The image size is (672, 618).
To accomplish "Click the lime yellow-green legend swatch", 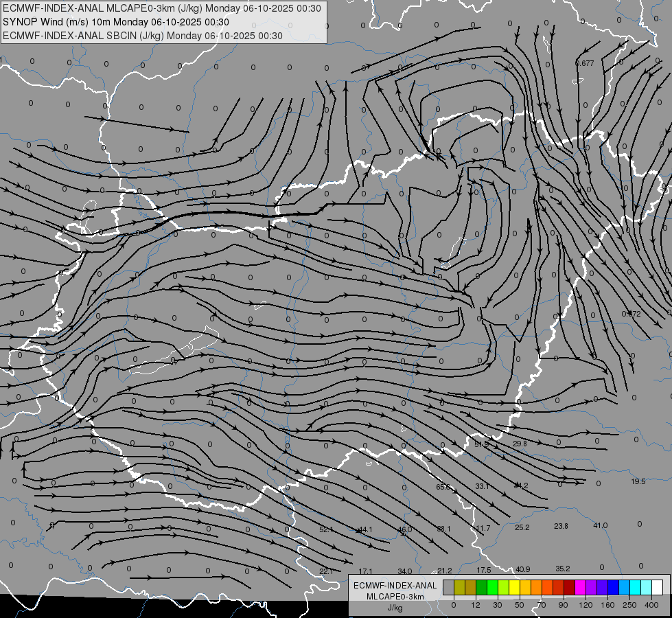I will tap(504, 587).
